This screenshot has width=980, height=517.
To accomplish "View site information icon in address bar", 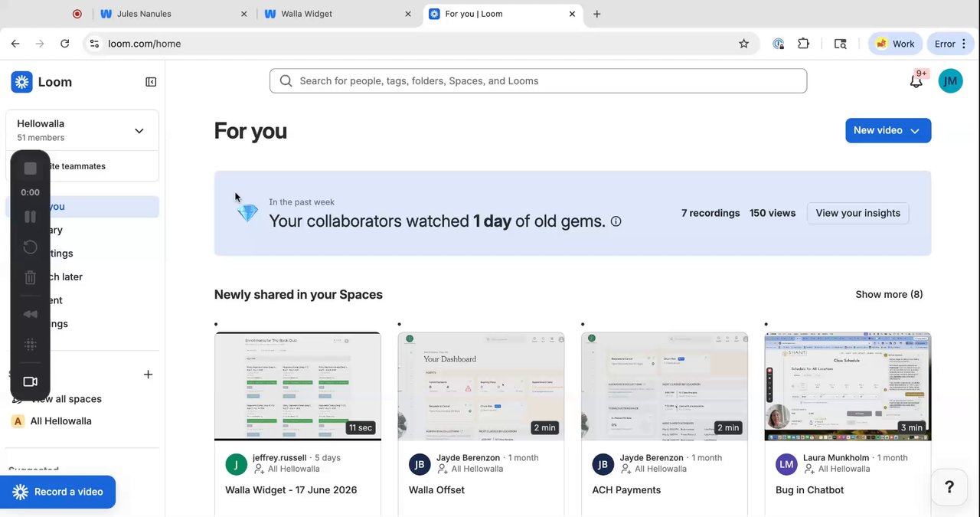I will [93, 44].
